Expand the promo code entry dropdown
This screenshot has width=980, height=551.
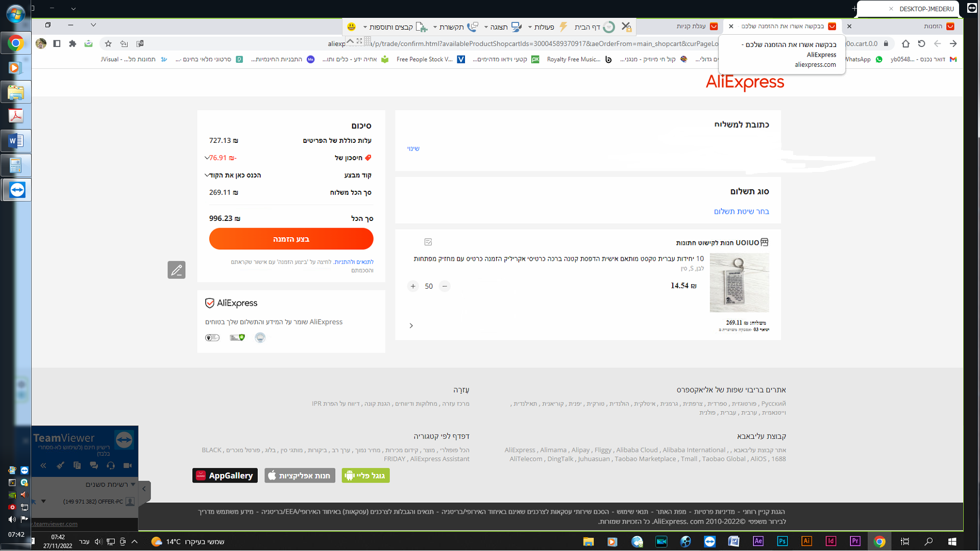coord(207,175)
